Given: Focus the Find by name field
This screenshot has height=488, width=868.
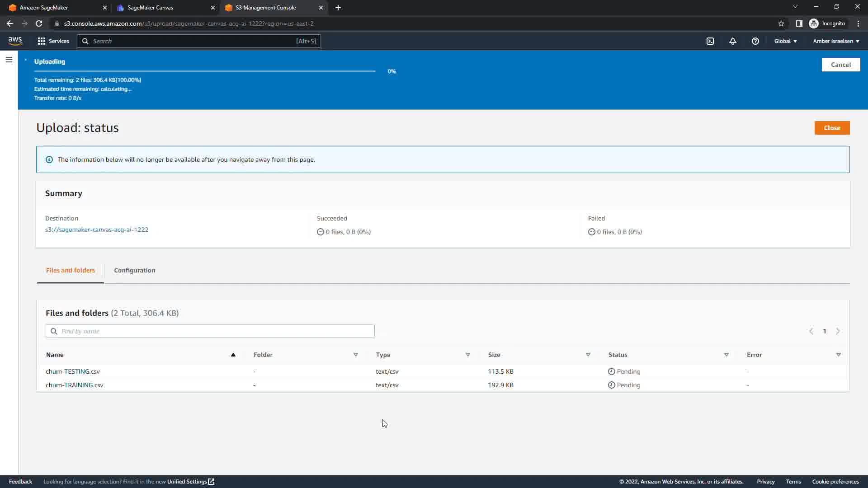Looking at the screenshot, I should tap(210, 331).
